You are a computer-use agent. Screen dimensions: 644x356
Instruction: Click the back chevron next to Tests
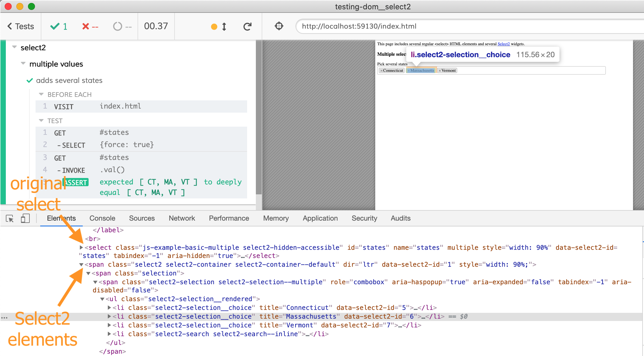coord(10,26)
